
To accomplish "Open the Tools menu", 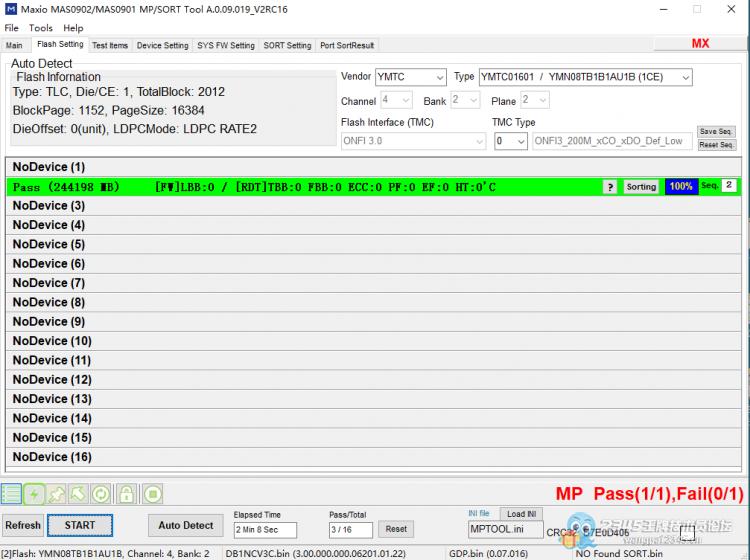I will 40,28.
